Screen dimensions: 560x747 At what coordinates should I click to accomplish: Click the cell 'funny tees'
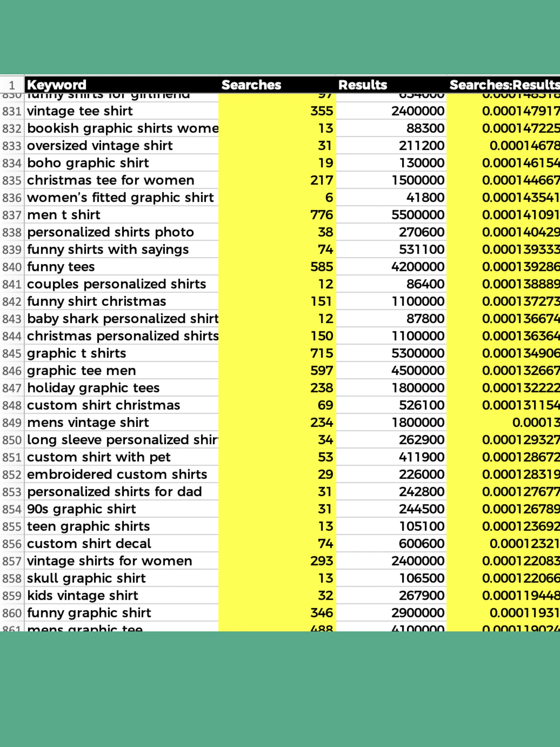122,267
